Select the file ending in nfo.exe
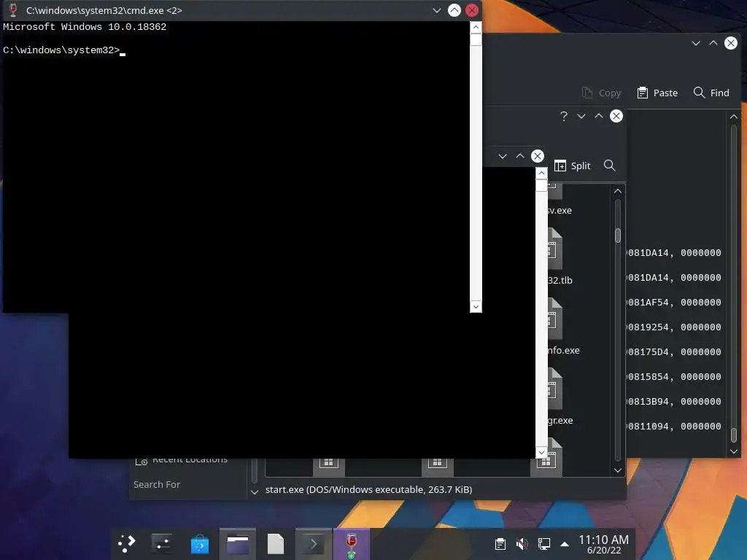Image resolution: width=747 pixels, height=560 pixels. [564, 351]
